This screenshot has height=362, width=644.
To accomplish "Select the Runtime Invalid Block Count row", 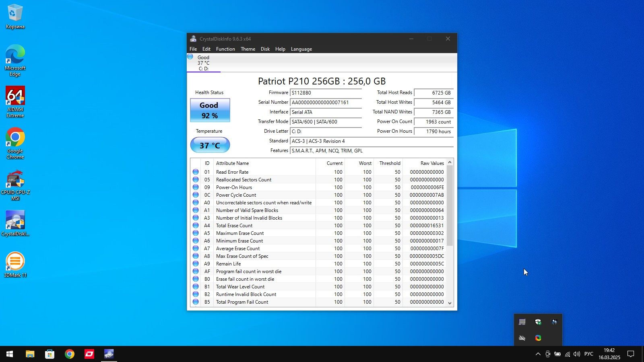I will pos(318,294).
